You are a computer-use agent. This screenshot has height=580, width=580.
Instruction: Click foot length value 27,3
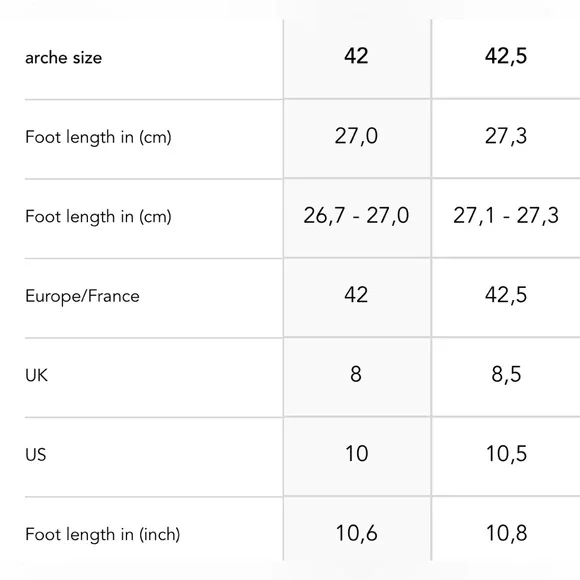[506, 136]
